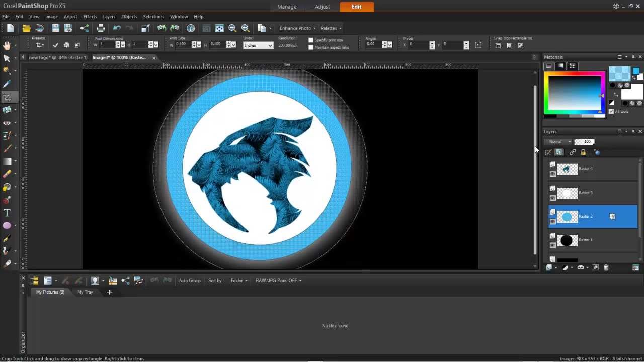The height and width of the screenshot is (362, 644).
Task: Switch to the Manage workspace tab
Action: click(287, 7)
